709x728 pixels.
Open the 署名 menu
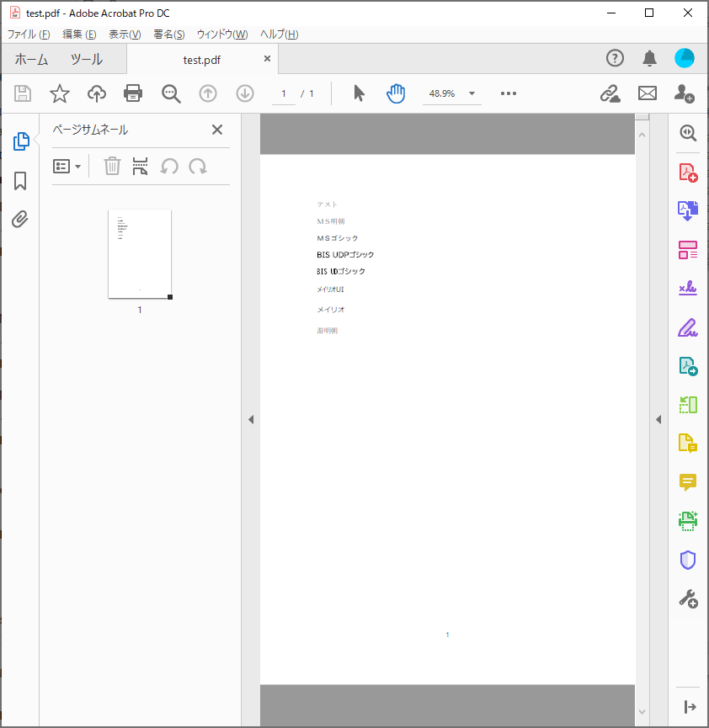(x=169, y=35)
